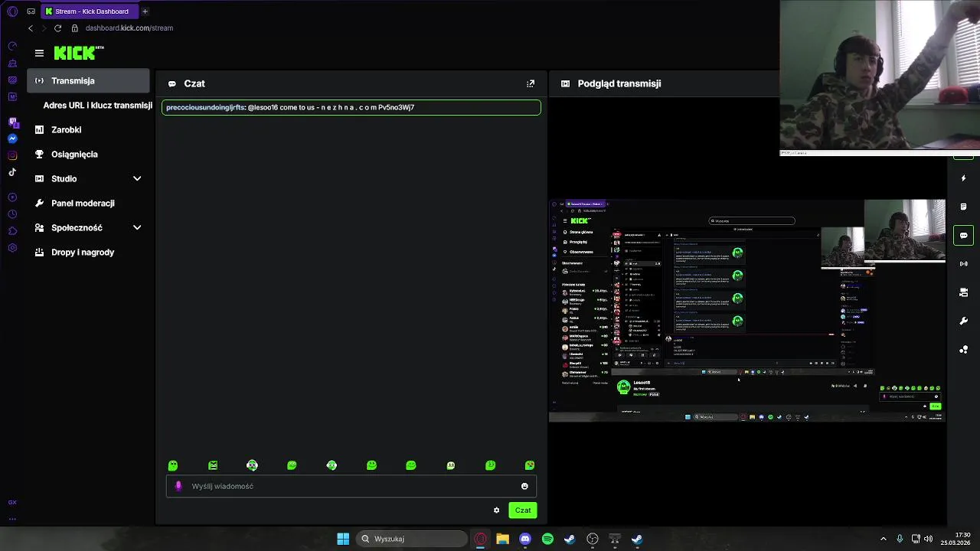Click the bubbles icon in right rail
The height and width of the screenshot is (551, 980).
click(963, 350)
